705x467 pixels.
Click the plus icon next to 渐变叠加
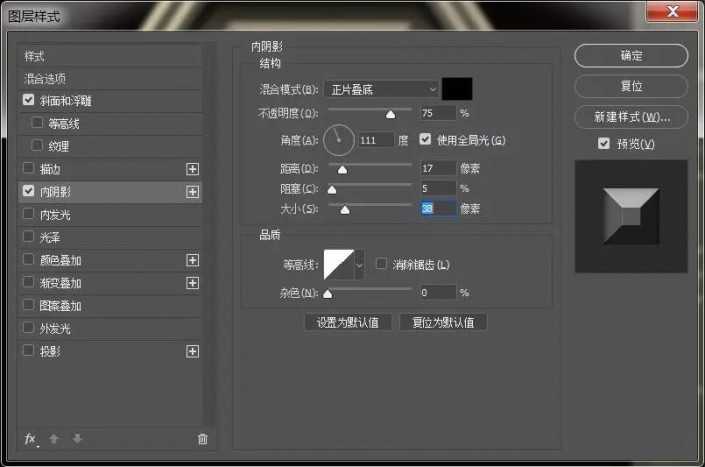point(193,283)
